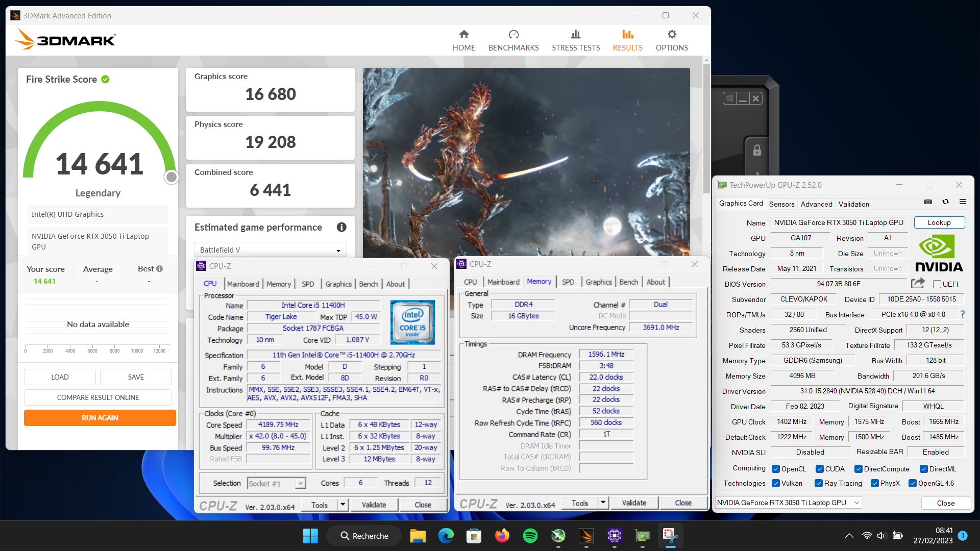Click the score gauge handle knob
Viewport: 980px width, 551px height.
[171, 177]
